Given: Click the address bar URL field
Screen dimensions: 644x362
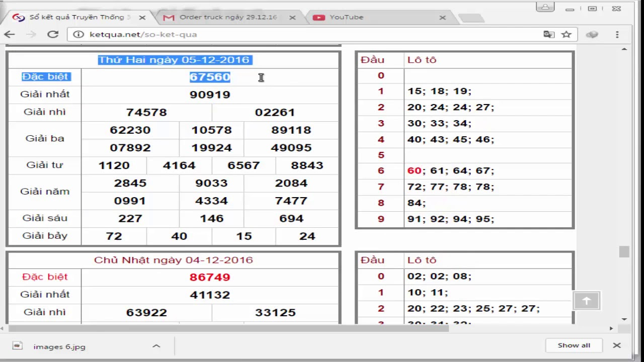Looking at the screenshot, I should click(302, 34).
